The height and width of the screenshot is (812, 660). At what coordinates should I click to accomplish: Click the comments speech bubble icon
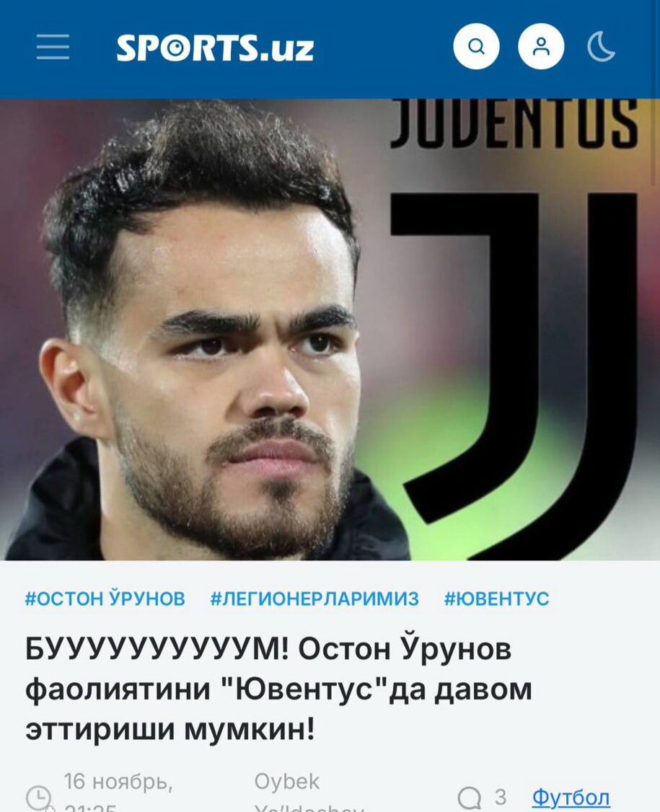coord(470,797)
